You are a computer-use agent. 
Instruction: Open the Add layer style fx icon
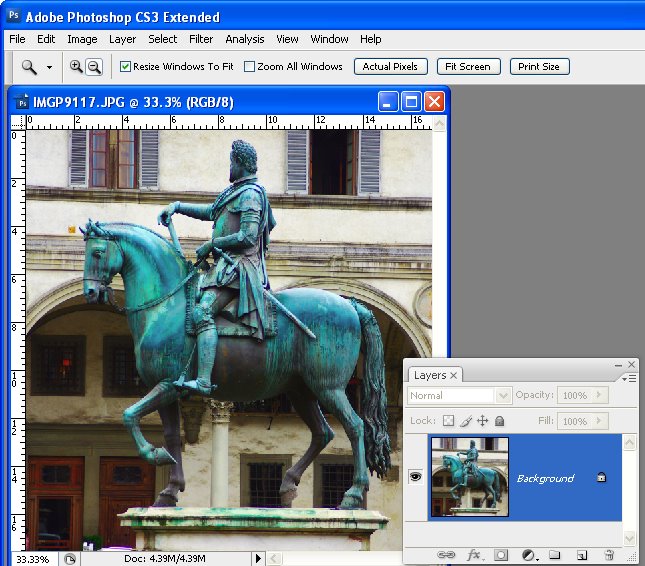tap(475, 555)
